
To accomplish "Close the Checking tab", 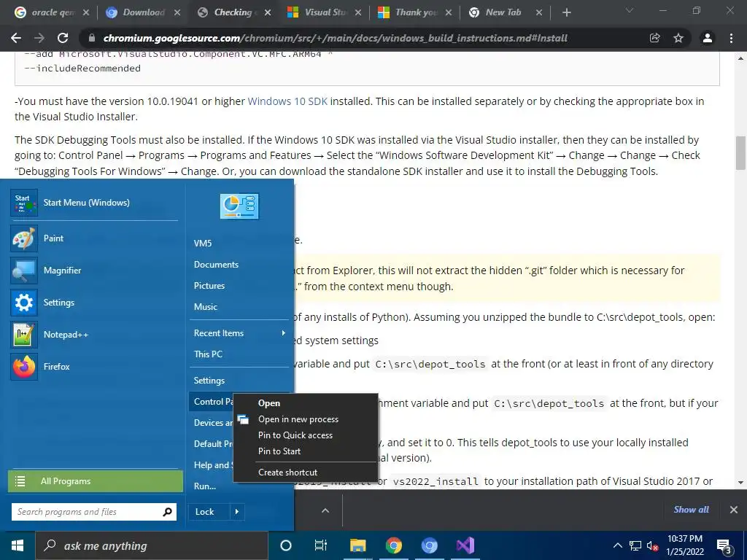I will pyautogui.click(x=268, y=13).
